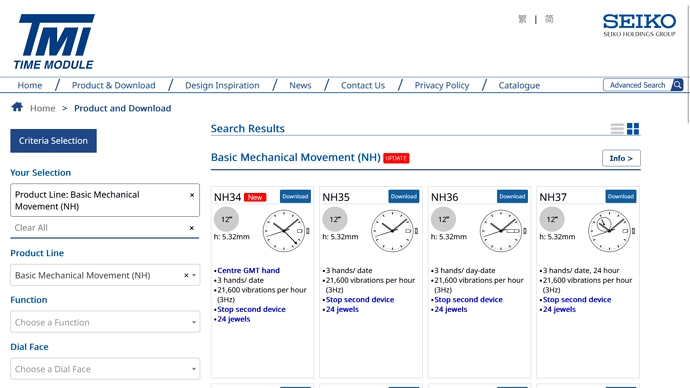Viewport: 690px width, 388px height.
Task: Click the 12" size badge on NH34
Action: [x=227, y=219]
